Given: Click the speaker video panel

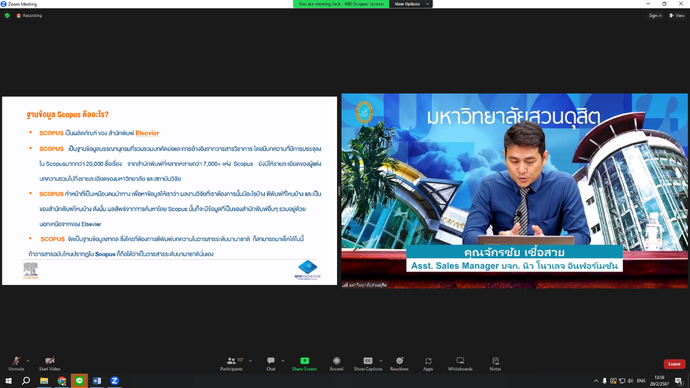Looking at the screenshot, I should (x=514, y=190).
